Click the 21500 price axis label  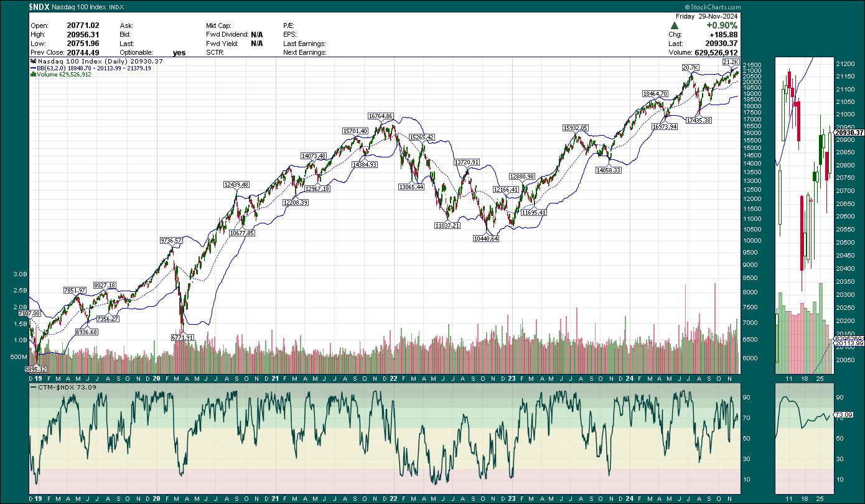[754, 65]
